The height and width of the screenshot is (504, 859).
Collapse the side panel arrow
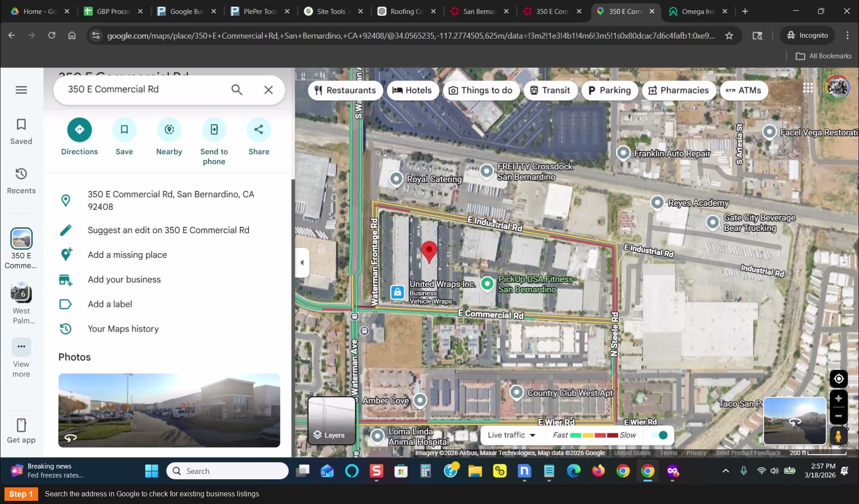click(x=302, y=262)
